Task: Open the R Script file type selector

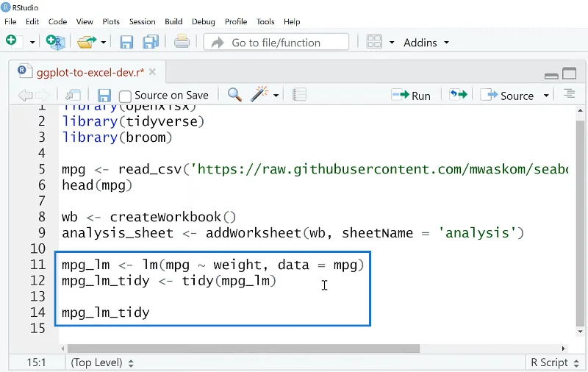Action: (556, 362)
